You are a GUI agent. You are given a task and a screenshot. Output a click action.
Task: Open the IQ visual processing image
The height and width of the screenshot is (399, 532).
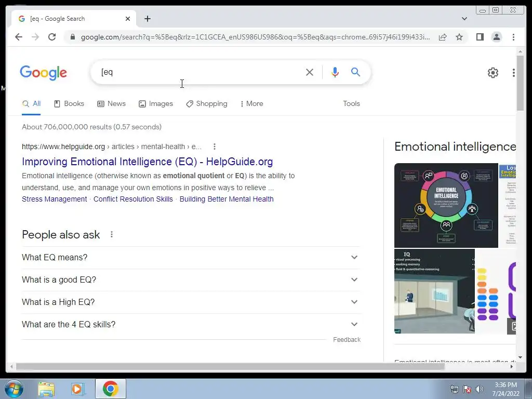click(434, 291)
